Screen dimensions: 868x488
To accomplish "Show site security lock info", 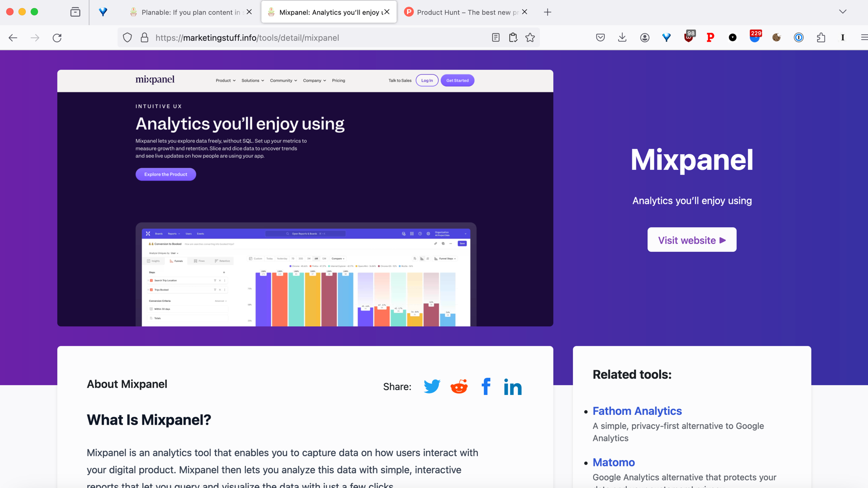I will coord(145,38).
